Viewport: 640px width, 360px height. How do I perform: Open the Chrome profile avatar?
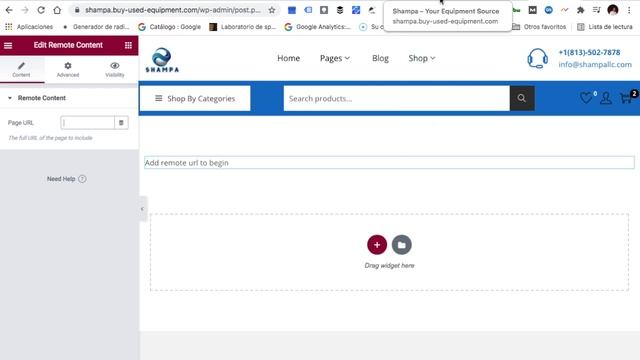tap(613, 10)
